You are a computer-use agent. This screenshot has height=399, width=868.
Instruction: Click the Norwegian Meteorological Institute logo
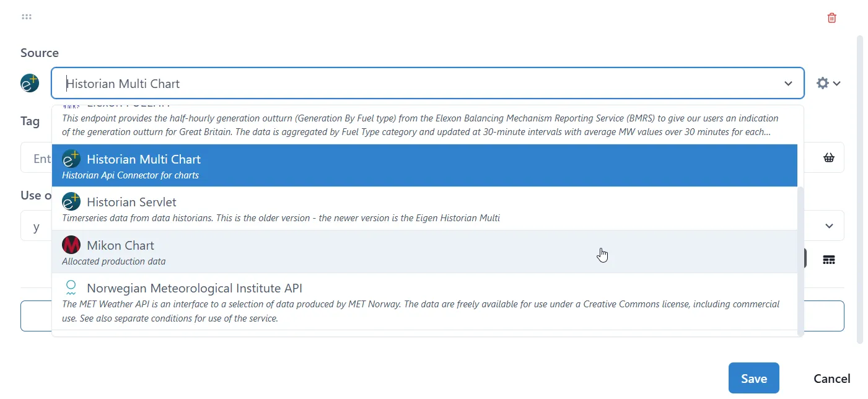pos(70,287)
